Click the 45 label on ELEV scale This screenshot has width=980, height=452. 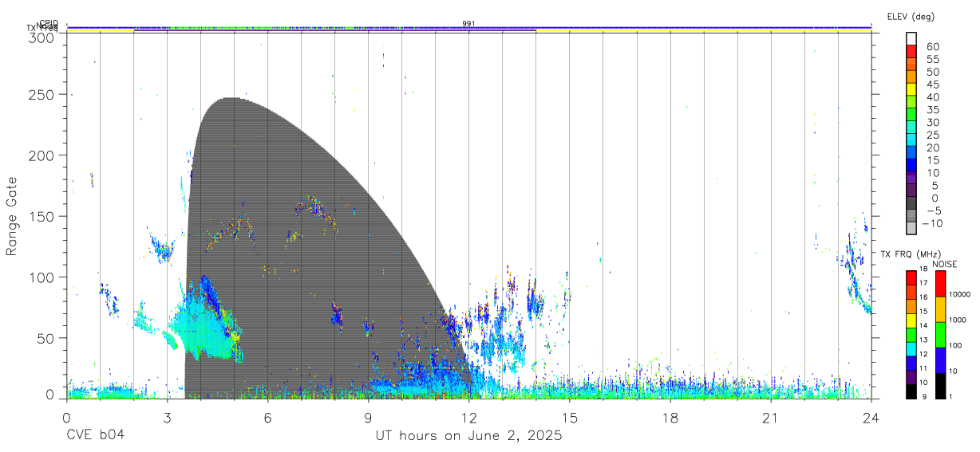[x=933, y=85]
